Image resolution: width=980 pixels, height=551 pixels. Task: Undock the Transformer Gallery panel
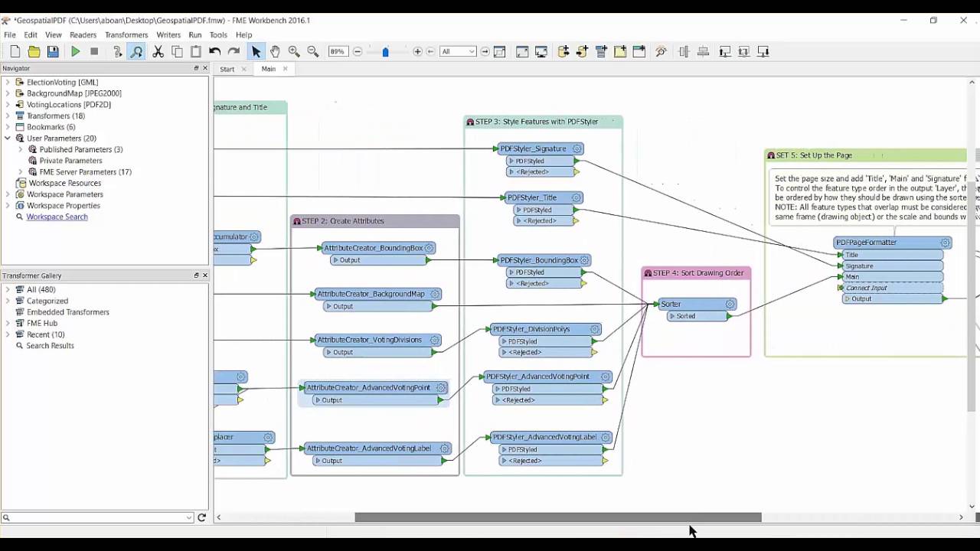coord(196,275)
